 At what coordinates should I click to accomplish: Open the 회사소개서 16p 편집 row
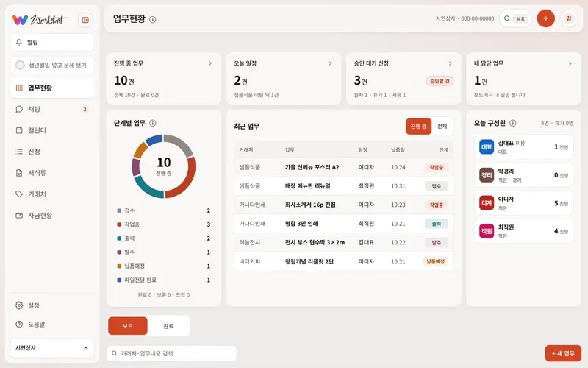click(343, 205)
